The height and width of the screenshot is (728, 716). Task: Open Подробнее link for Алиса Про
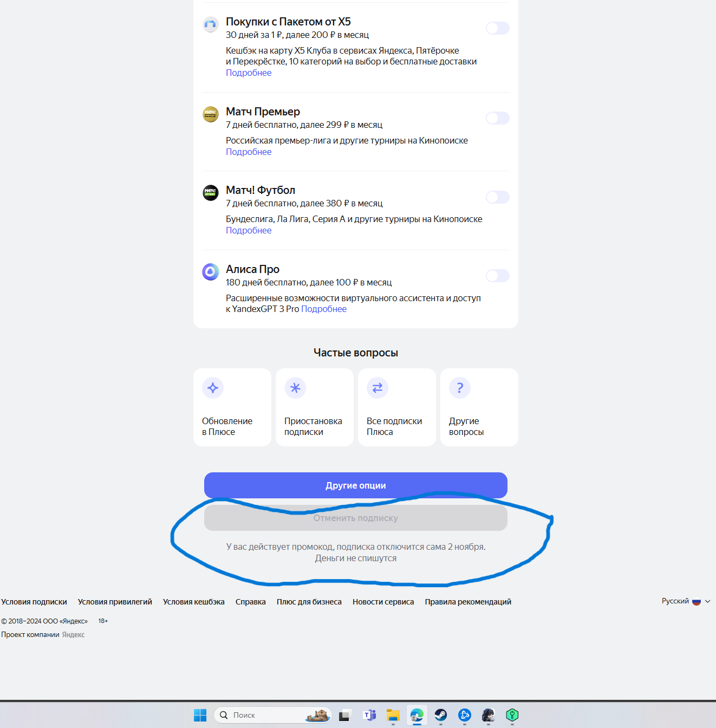(324, 309)
